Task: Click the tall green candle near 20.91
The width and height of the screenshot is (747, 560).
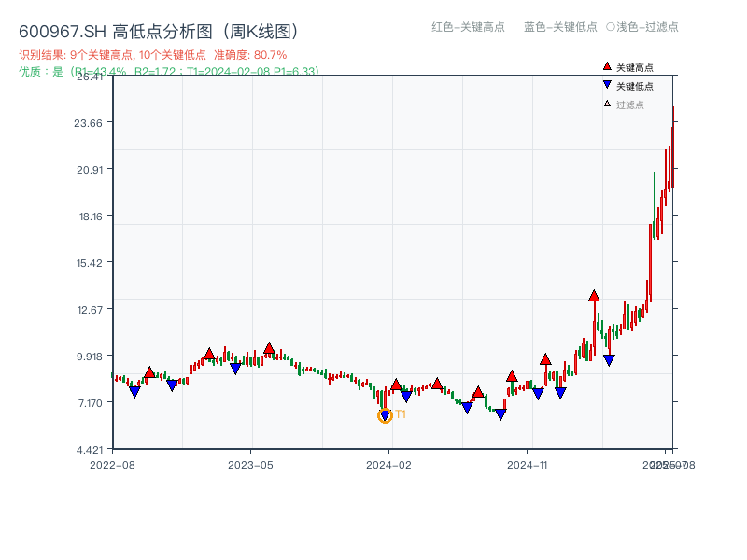Action: coord(655,205)
